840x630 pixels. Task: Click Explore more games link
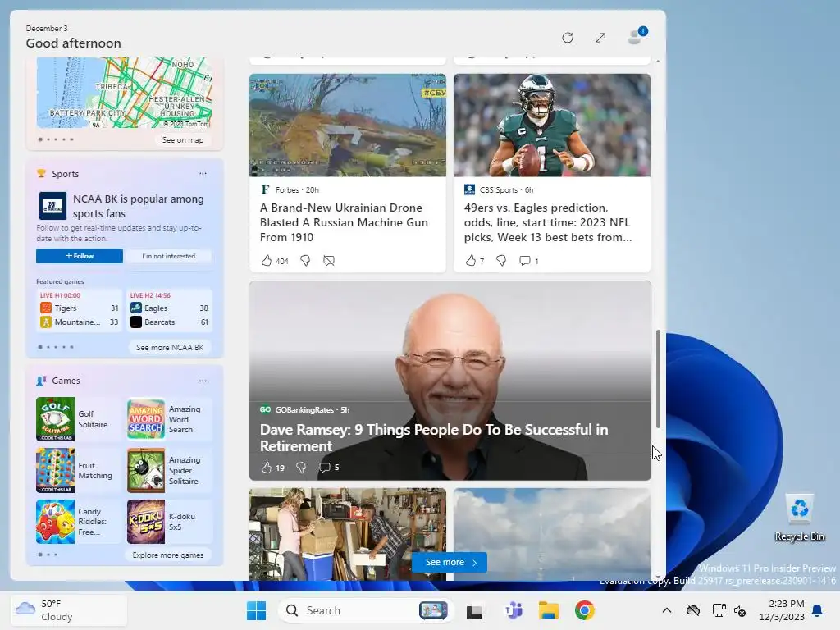(168, 555)
